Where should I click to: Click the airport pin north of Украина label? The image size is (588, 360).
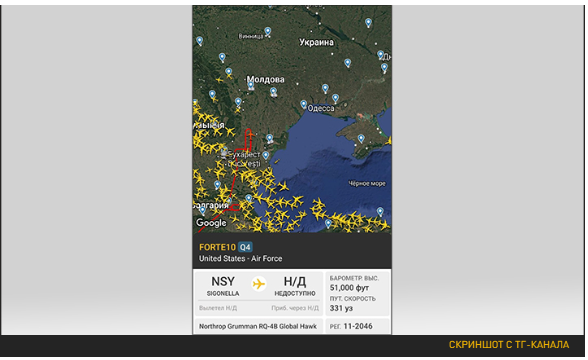tap(369, 23)
